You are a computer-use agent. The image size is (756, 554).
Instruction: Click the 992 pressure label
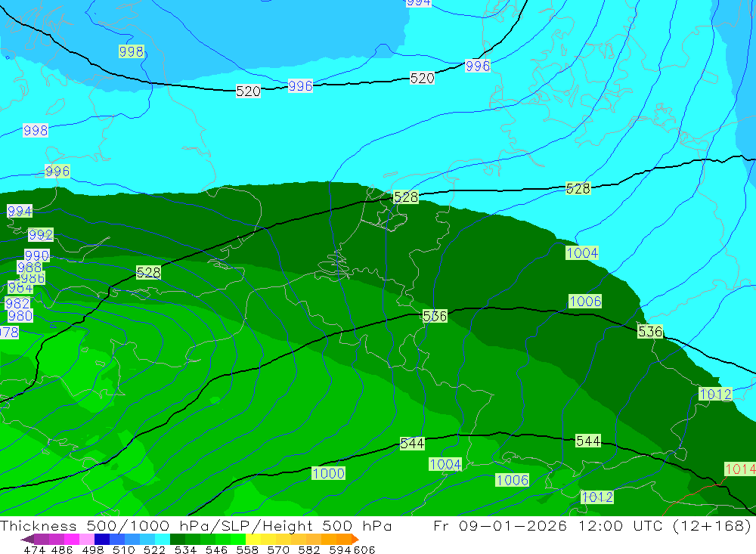(x=41, y=235)
